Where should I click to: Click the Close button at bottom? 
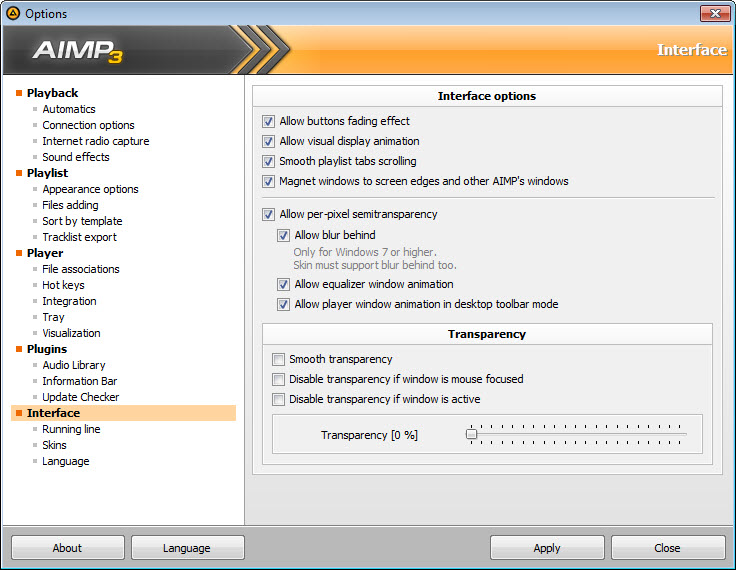pyautogui.click(x=667, y=547)
